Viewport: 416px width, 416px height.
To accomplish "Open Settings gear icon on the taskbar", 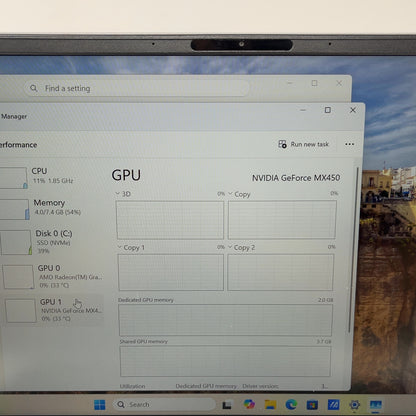I will pos(355,405).
